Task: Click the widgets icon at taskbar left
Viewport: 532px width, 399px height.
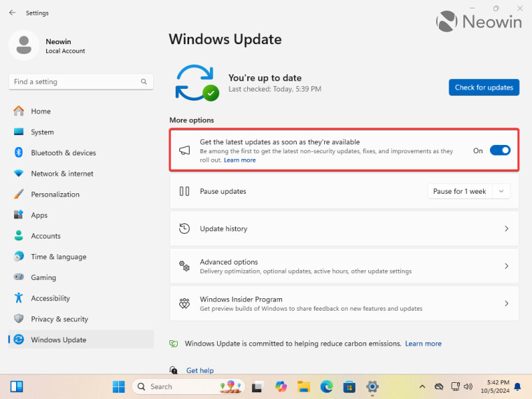Action: [x=16, y=386]
